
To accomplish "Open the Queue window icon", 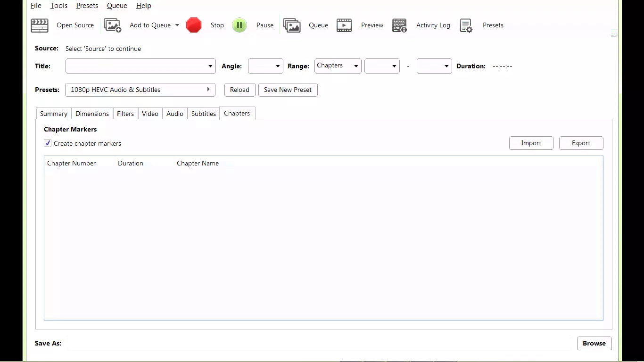I will (x=292, y=25).
